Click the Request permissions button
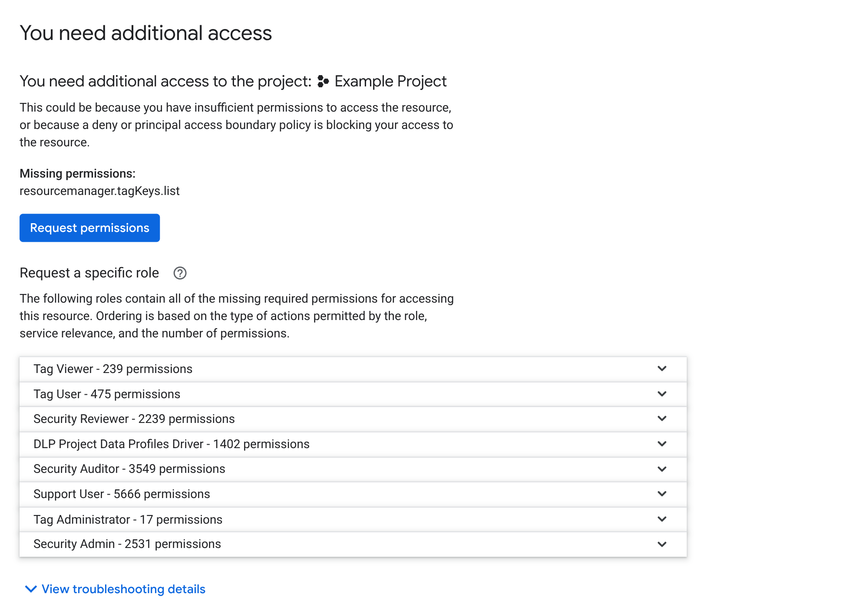This screenshot has width=868, height=604. 89,228
